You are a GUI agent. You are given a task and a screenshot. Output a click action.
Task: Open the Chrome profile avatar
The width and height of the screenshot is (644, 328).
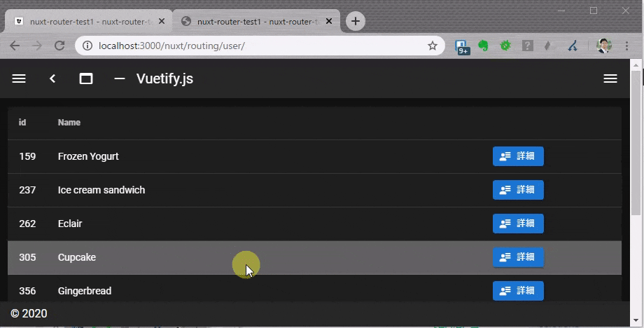pyautogui.click(x=604, y=46)
